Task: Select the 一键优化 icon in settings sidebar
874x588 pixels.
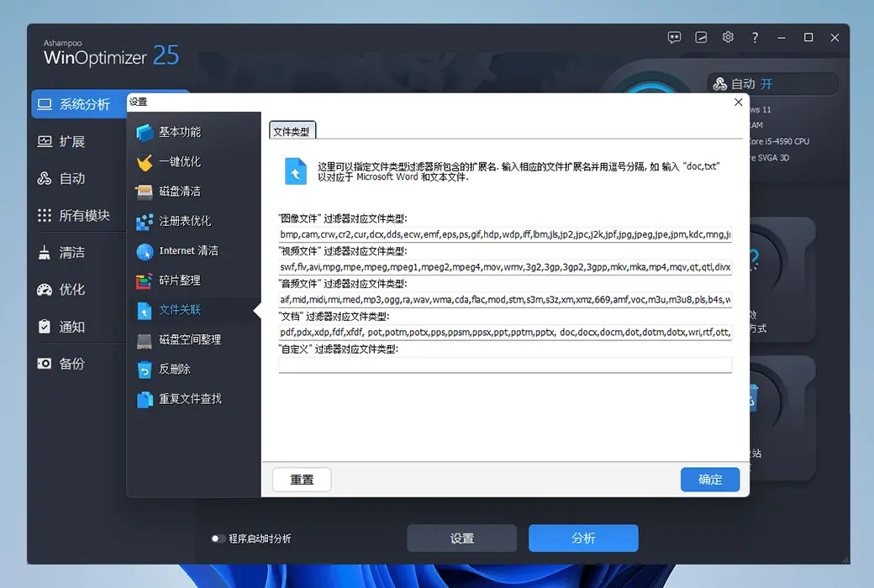Action: click(145, 162)
